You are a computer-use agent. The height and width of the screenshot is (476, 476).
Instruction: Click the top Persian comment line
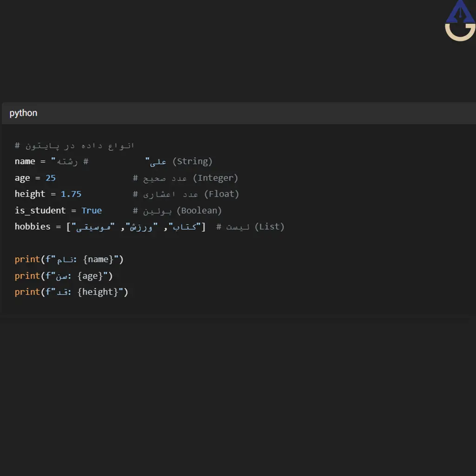tap(74, 145)
